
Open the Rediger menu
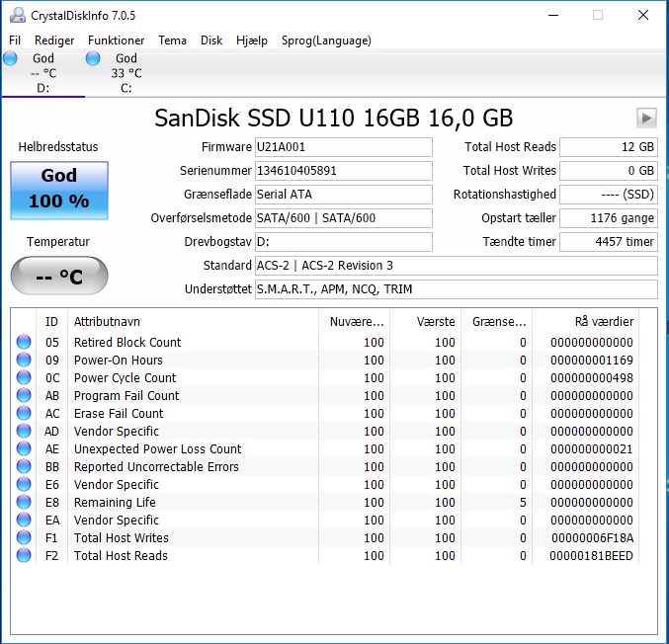tap(54, 40)
